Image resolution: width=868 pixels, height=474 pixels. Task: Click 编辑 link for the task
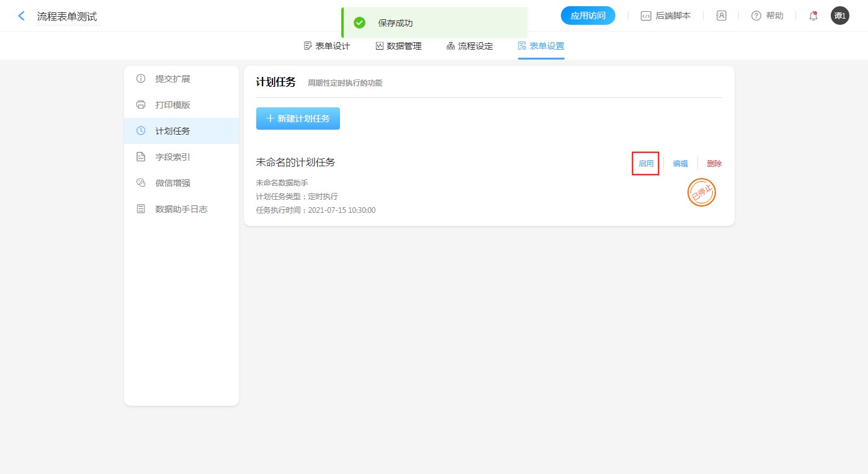680,164
